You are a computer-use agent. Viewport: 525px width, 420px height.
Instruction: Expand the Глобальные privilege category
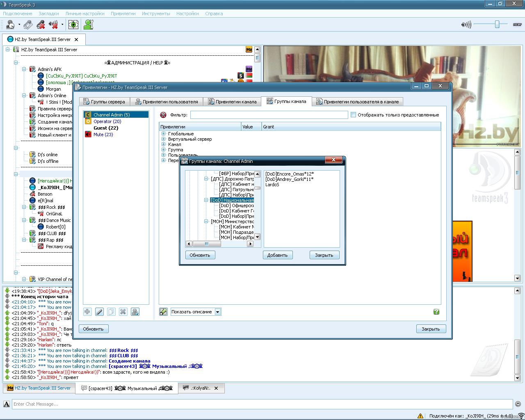point(163,134)
